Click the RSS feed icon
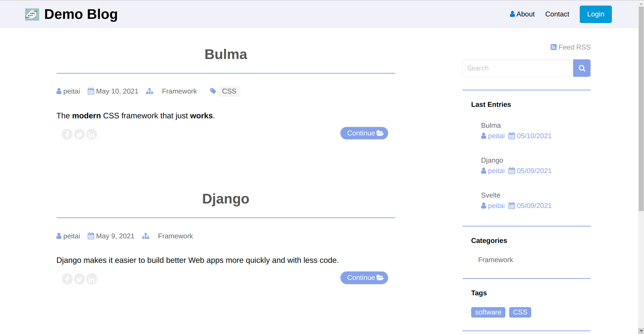 click(x=554, y=47)
